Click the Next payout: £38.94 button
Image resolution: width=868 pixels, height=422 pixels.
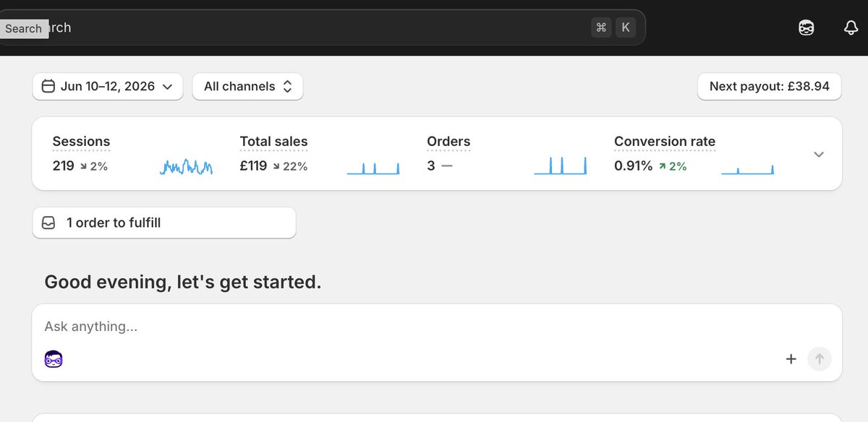point(770,87)
